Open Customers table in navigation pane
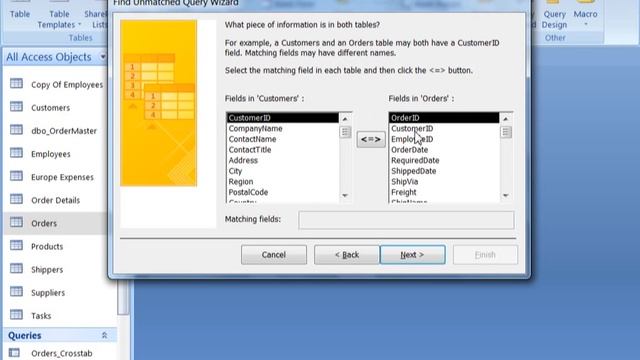 (51, 108)
